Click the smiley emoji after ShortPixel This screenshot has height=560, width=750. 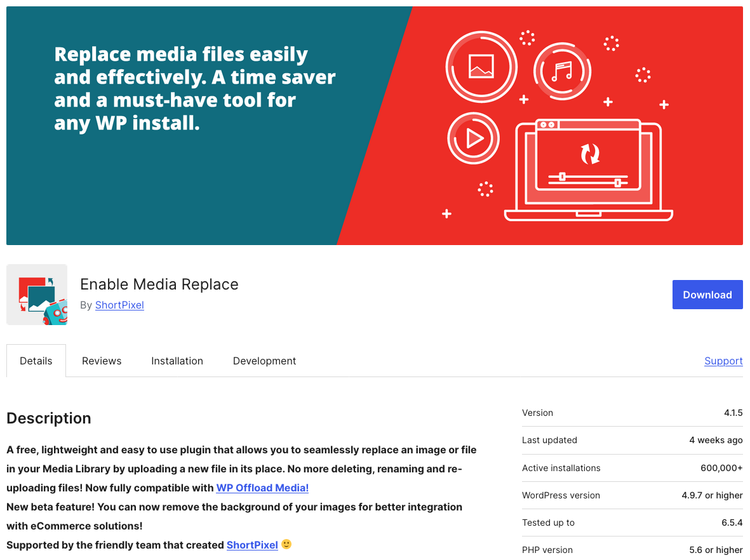(x=286, y=544)
